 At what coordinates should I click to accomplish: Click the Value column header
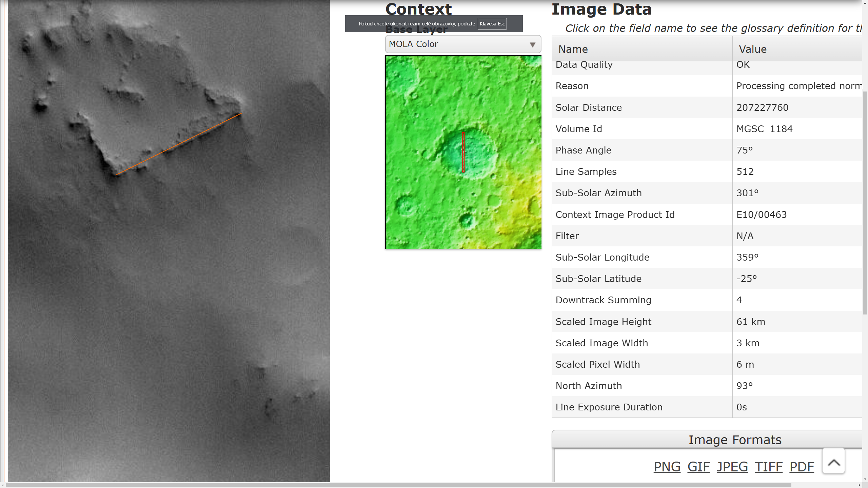[753, 49]
